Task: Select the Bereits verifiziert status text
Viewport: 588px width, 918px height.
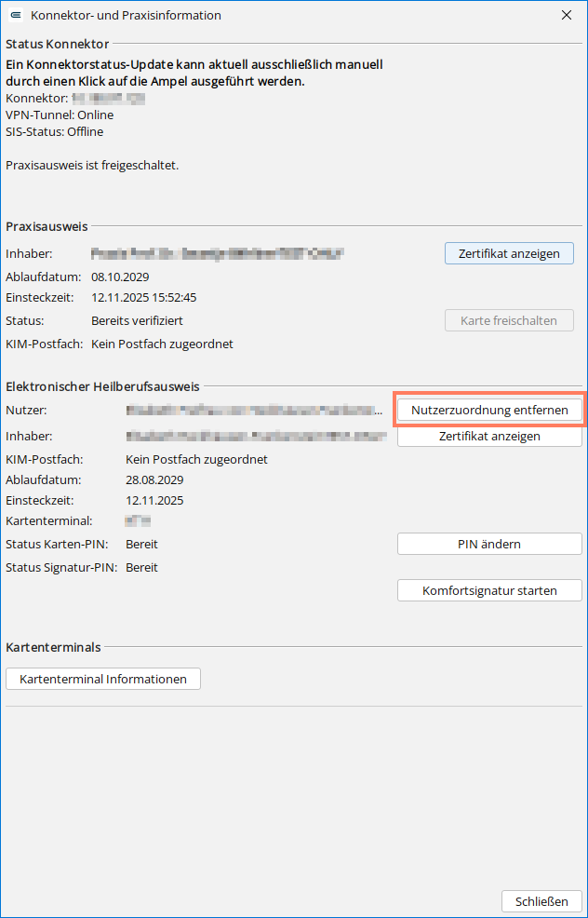Action: coord(138,321)
